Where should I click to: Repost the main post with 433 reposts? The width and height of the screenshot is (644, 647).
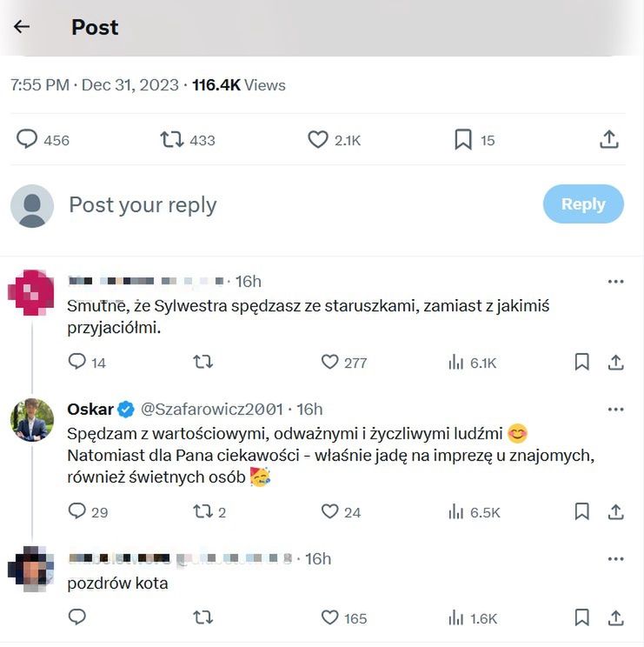coord(172,139)
